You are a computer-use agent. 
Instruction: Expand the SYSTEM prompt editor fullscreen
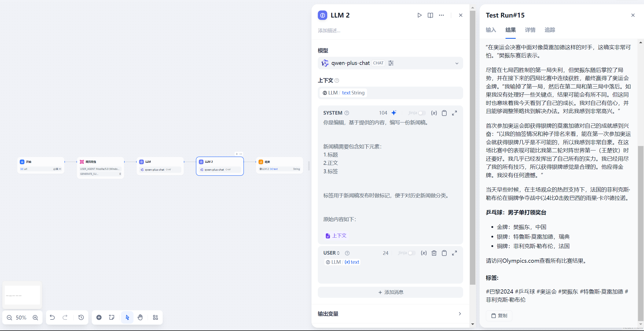point(454,113)
